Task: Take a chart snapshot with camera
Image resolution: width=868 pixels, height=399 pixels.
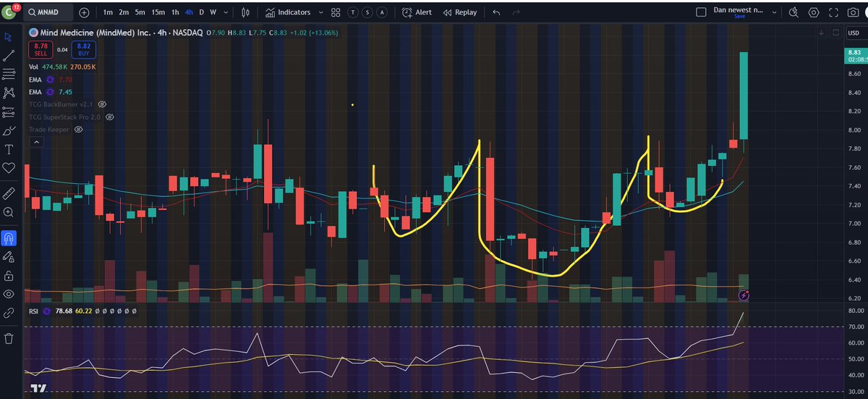Action: coord(855,12)
